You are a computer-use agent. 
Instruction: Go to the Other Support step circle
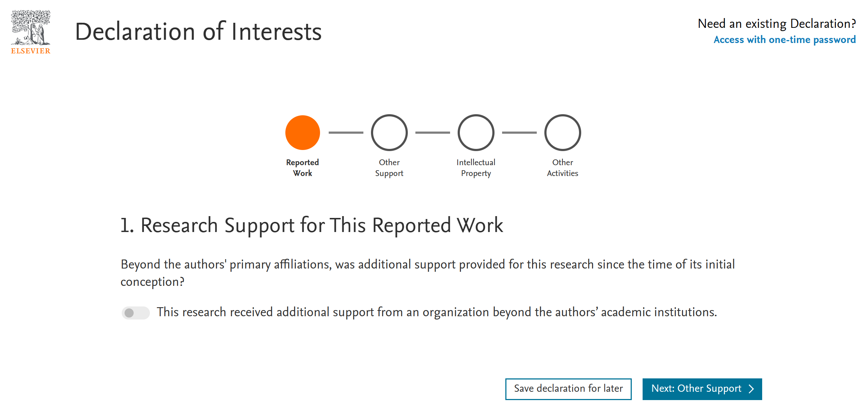point(389,133)
